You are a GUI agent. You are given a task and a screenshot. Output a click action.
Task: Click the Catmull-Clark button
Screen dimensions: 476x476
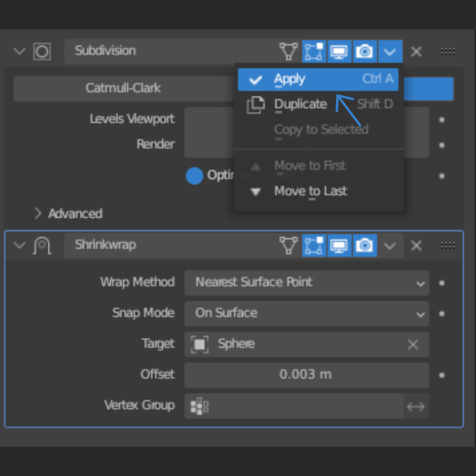click(x=123, y=89)
